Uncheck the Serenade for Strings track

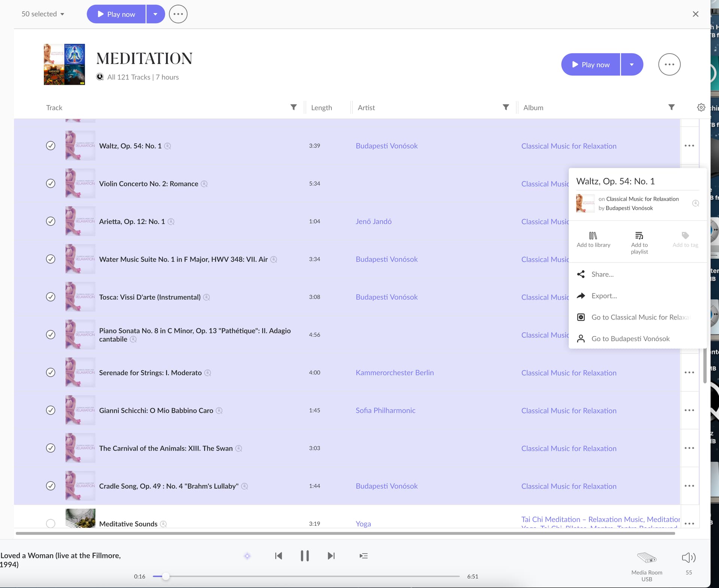(51, 373)
